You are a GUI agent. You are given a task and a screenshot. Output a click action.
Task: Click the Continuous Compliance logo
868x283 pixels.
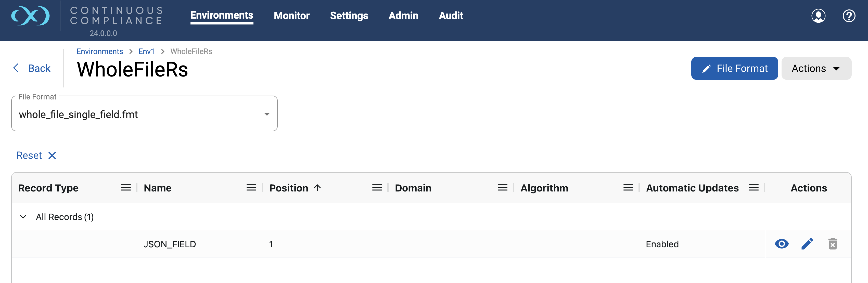click(x=30, y=16)
